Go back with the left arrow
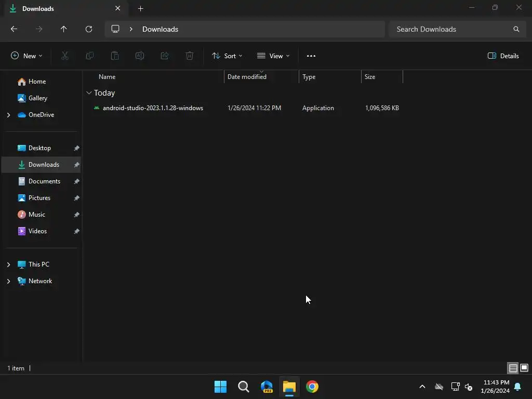 pos(14,29)
